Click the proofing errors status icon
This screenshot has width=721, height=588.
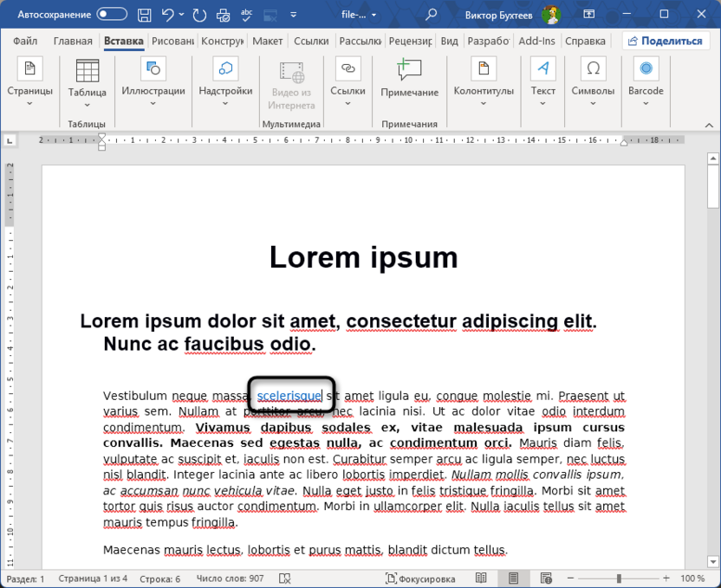point(284,578)
